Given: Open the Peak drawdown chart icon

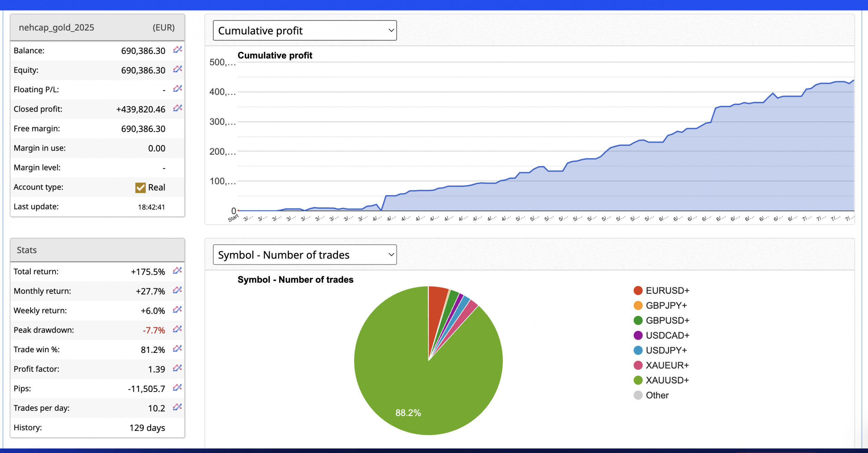Looking at the screenshot, I should tap(177, 329).
